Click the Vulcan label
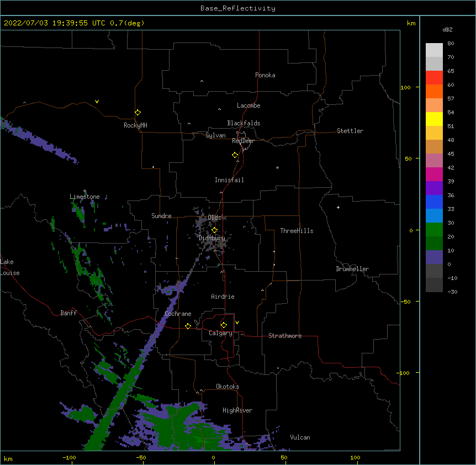 [300, 437]
